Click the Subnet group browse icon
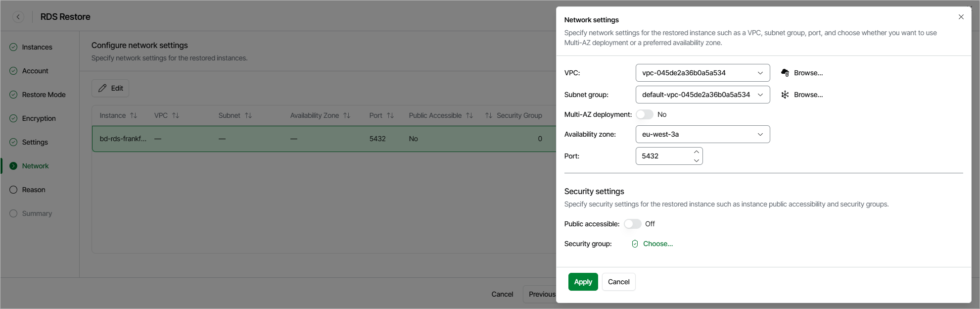The image size is (980, 309). coord(785,95)
